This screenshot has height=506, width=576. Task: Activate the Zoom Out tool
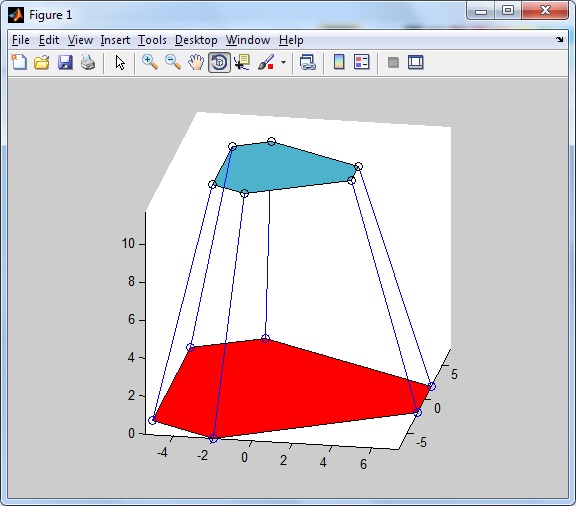pos(173,62)
